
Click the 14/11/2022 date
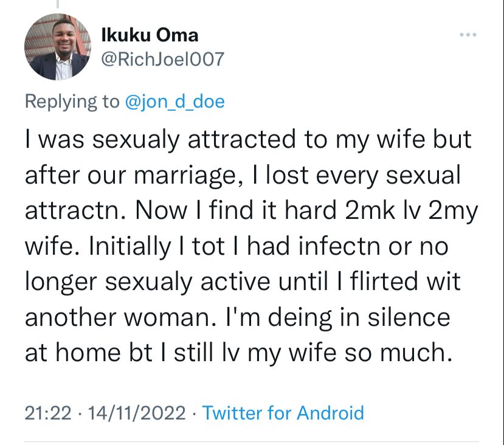tap(137, 413)
